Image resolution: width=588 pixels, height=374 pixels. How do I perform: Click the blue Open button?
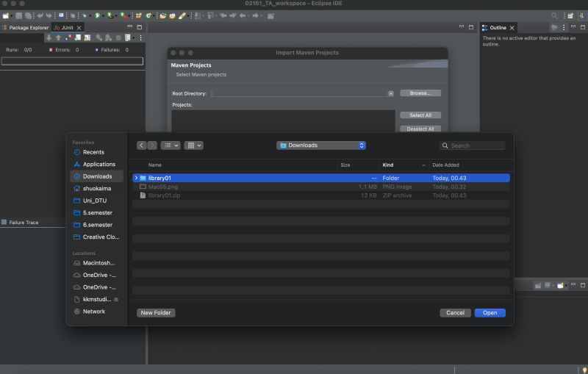490,312
